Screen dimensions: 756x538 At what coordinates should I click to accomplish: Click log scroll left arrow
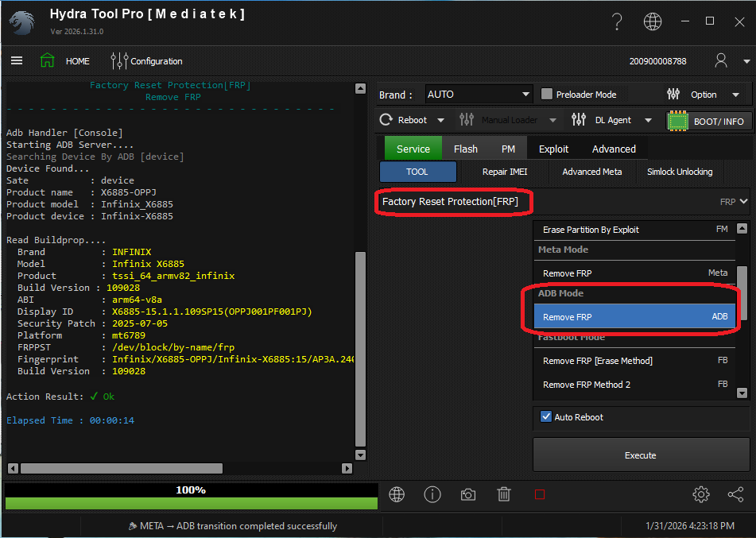13,468
